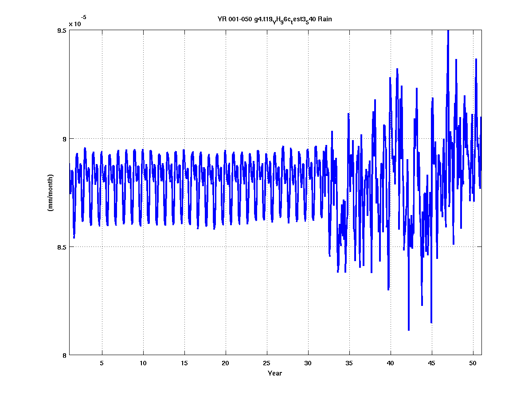Click the lowest blue trough near year 42
Viewport: 532px width, 399px height.
408,329
